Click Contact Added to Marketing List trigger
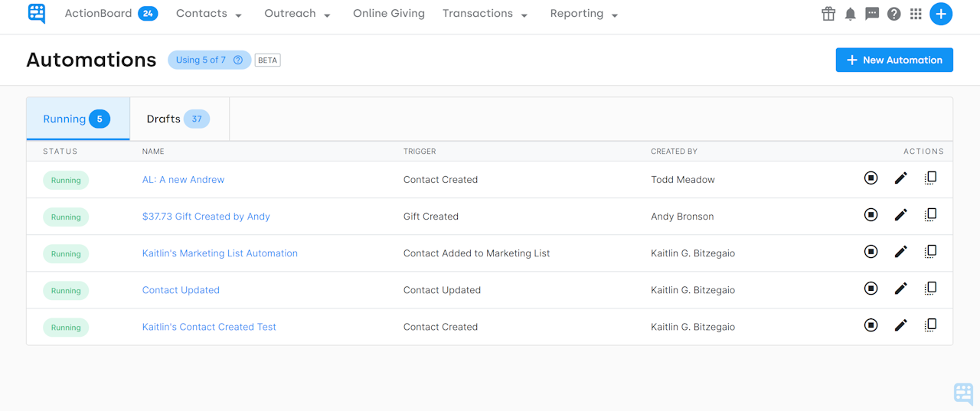This screenshot has width=980, height=411. click(x=476, y=253)
